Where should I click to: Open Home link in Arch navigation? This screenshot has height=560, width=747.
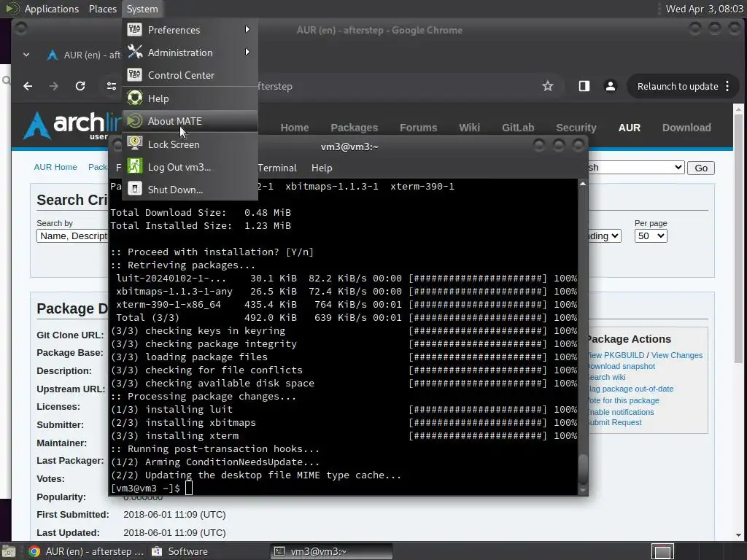coord(295,128)
